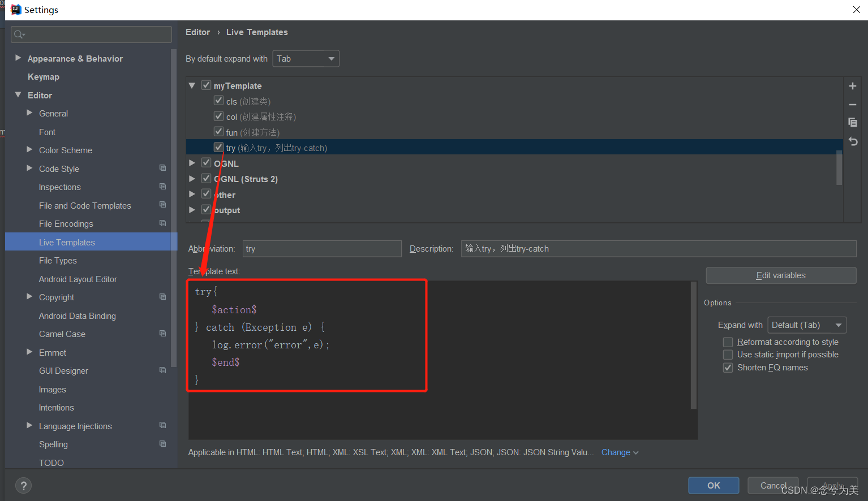This screenshot has width=868, height=501.
Task: Toggle the fun template checkbox
Action: (x=218, y=132)
